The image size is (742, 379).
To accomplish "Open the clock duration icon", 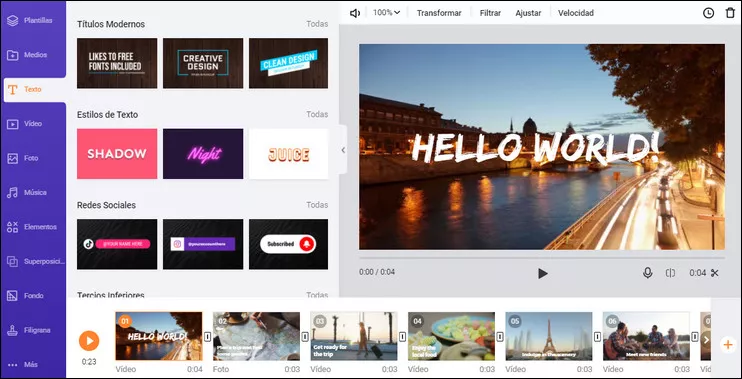I will click(x=708, y=13).
